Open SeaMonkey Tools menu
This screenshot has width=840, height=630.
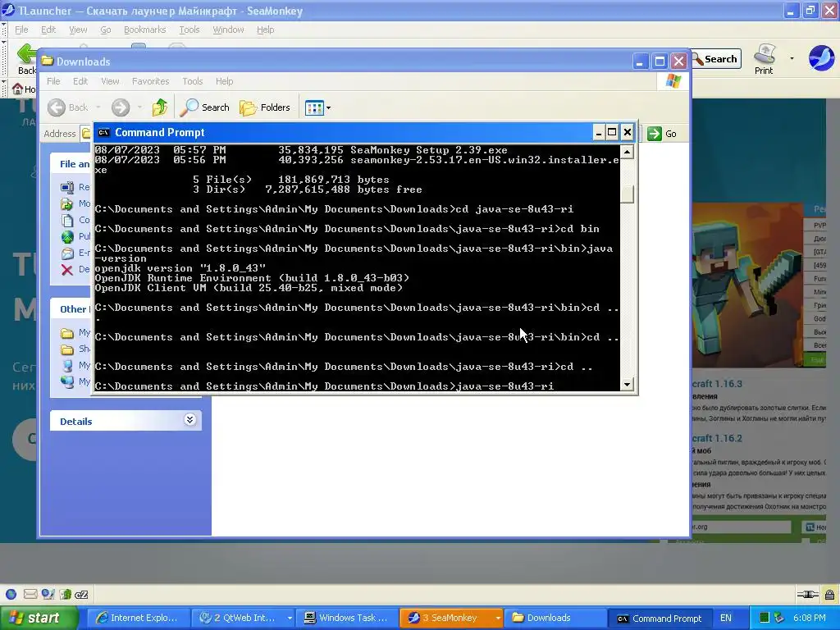(189, 30)
